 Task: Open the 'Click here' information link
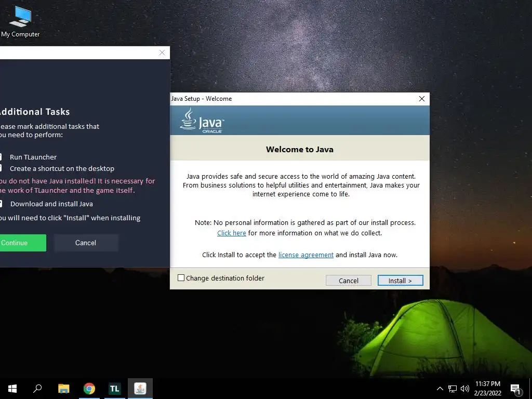pos(231,233)
